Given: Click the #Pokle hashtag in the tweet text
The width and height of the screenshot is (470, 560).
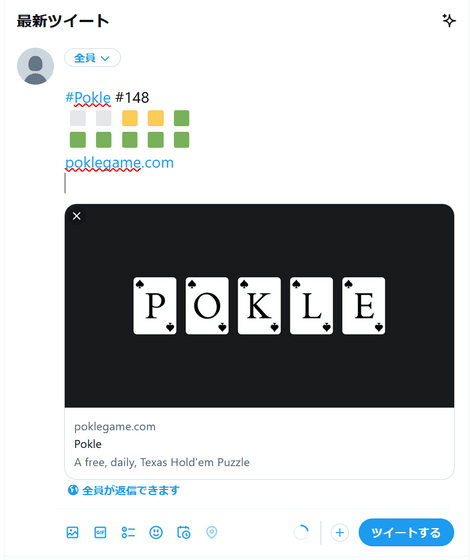Looking at the screenshot, I should point(88,98).
